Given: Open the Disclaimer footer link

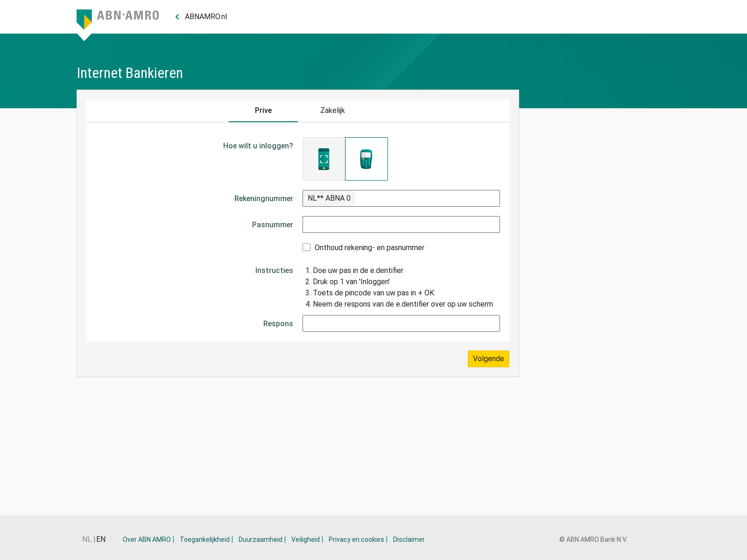Looking at the screenshot, I should pyautogui.click(x=409, y=539).
